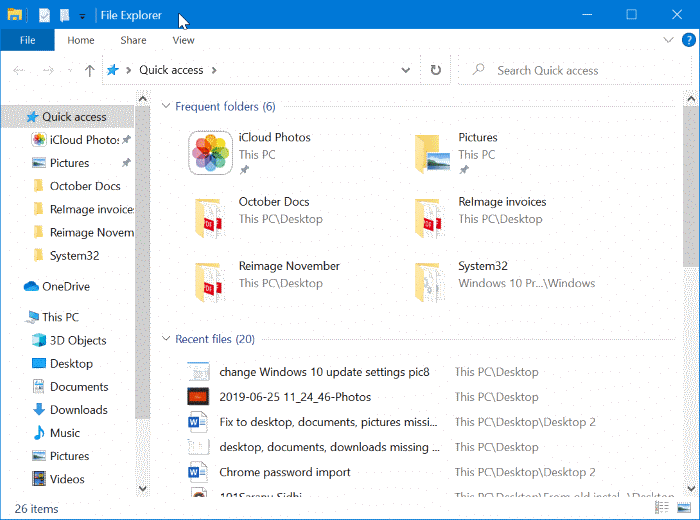
Task: Collapse the Frequent folders group
Action: click(166, 106)
